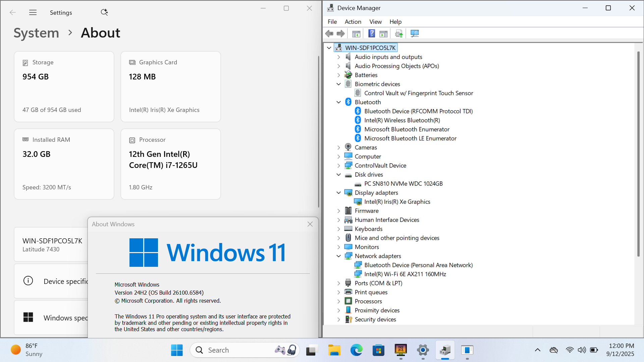Viewport: 644px width, 362px height.
Task: Select Bluetooth Device (RFCOMM Protocol TDI)
Action: coord(418,111)
